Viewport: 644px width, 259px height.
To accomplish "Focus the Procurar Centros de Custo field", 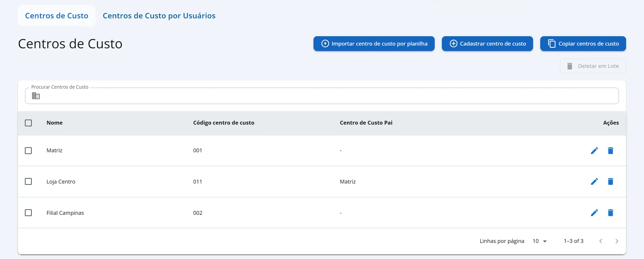I will click(x=322, y=96).
